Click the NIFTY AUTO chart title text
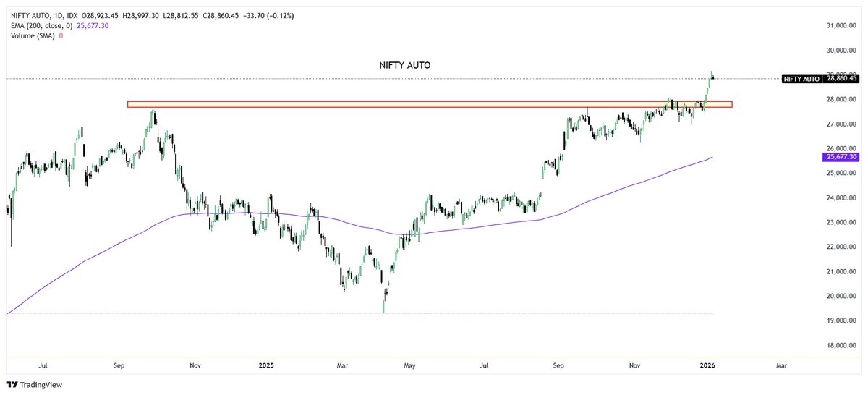Image resolution: width=868 pixels, height=395 pixels. pos(405,65)
